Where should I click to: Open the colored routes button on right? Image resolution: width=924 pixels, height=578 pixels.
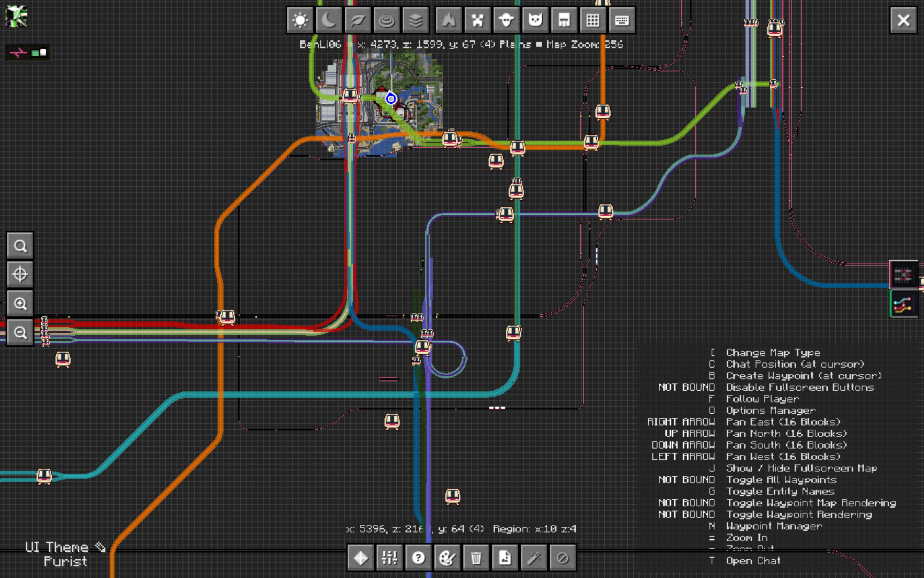point(904,304)
